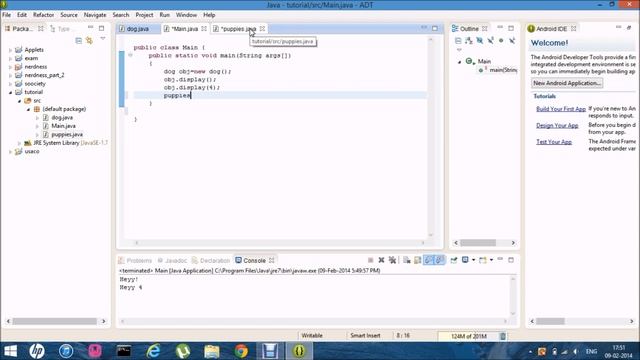The image size is (640, 360).
Task: Select Main class in Outline
Action: pos(484,61)
